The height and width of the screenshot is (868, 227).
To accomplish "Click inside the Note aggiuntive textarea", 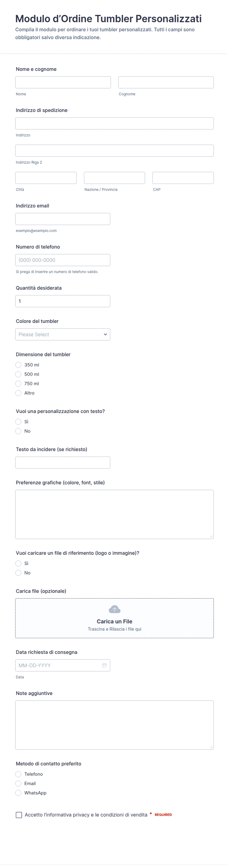I will 114,725.
